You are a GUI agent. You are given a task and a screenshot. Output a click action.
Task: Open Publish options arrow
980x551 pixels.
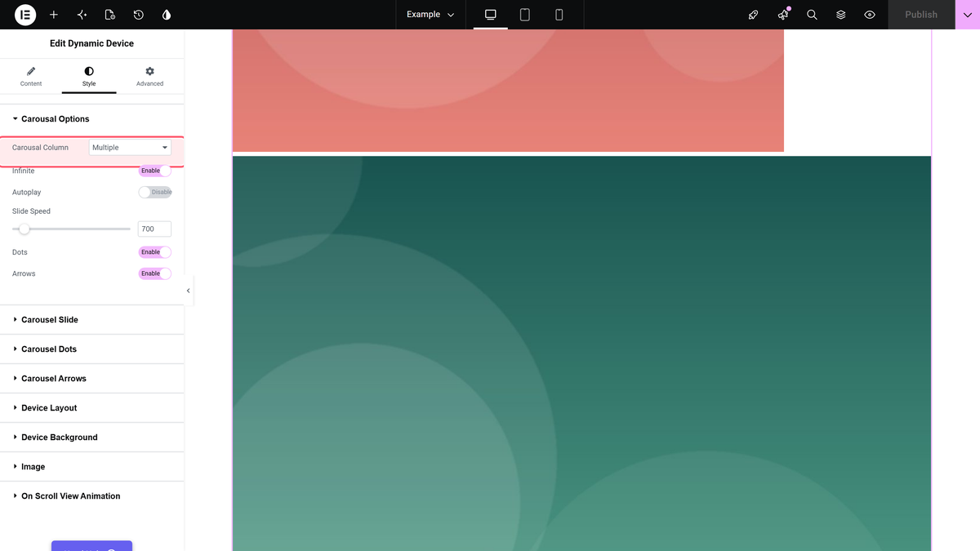pyautogui.click(x=968, y=15)
